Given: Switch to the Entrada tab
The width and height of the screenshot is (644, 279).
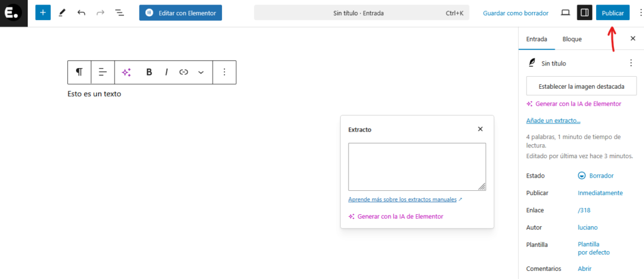Looking at the screenshot, I should tap(536, 39).
